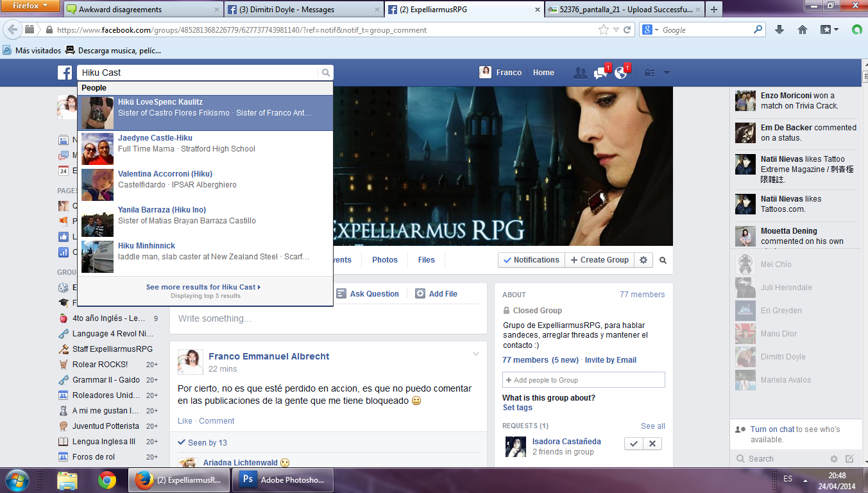Click the Firefox back arrow button
The image size is (868, 493).
12,30
